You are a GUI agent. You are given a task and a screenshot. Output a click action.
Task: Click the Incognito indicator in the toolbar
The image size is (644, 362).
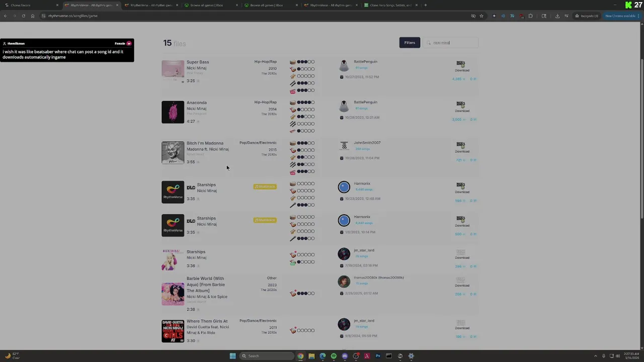coord(587,16)
